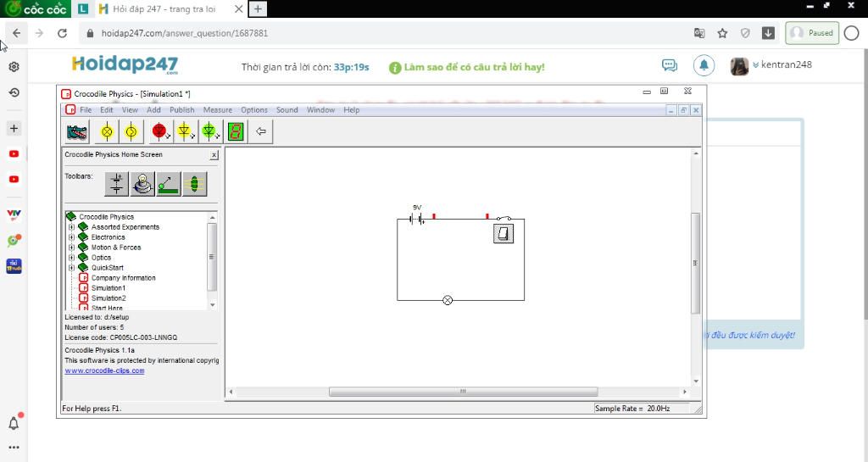
Task: Click the tree list vertical scrollbar thumb
Action: pyautogui.click(x=211, y=257)
